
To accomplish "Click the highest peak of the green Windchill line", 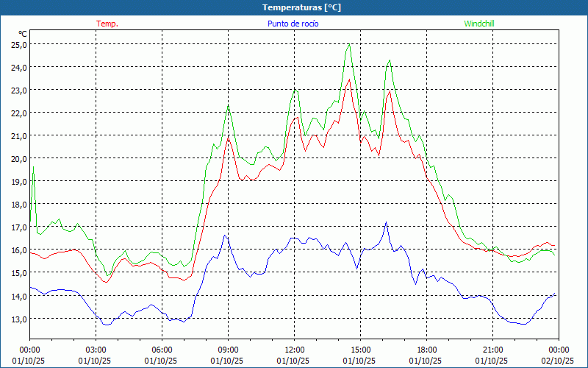I will pos(349,45).
